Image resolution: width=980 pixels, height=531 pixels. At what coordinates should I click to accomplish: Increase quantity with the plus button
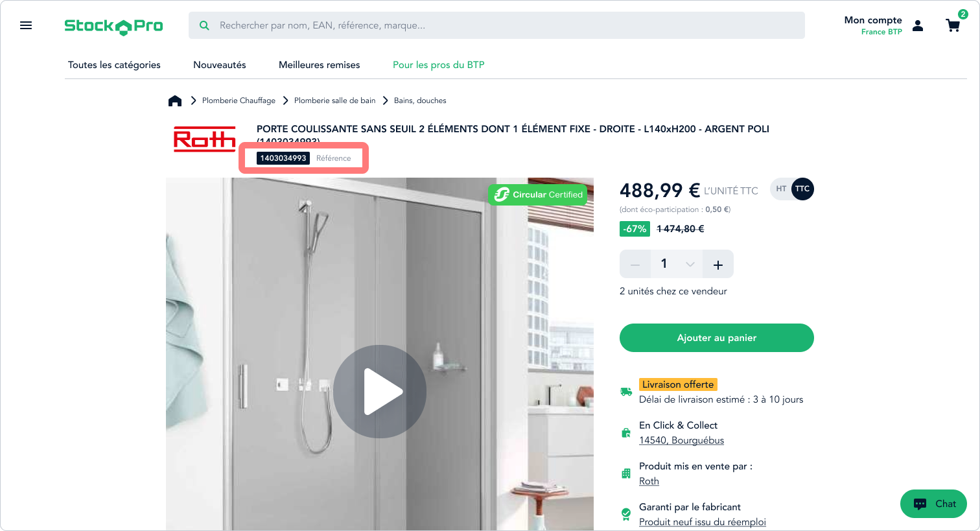click(x=718, y=265)
